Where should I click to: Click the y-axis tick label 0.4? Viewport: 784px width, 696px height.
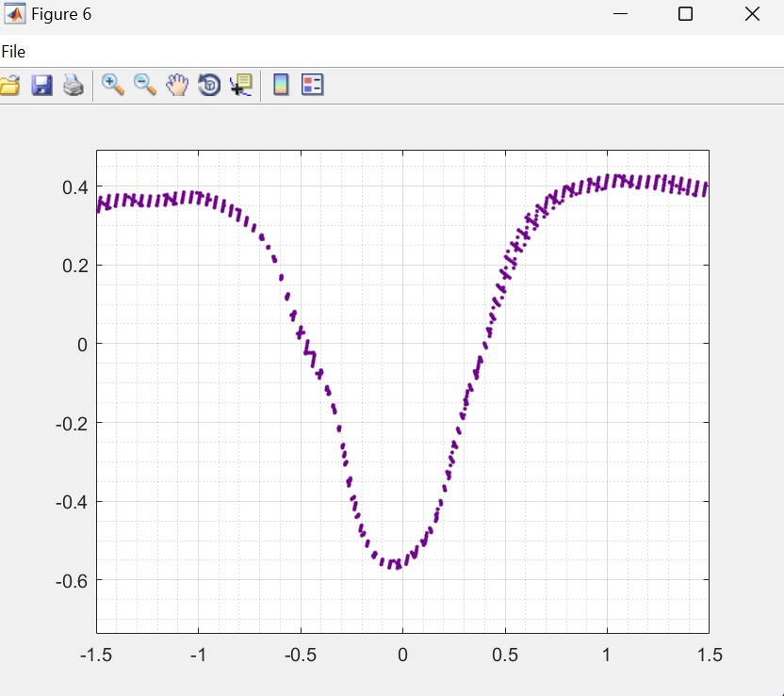pos(75,186)
